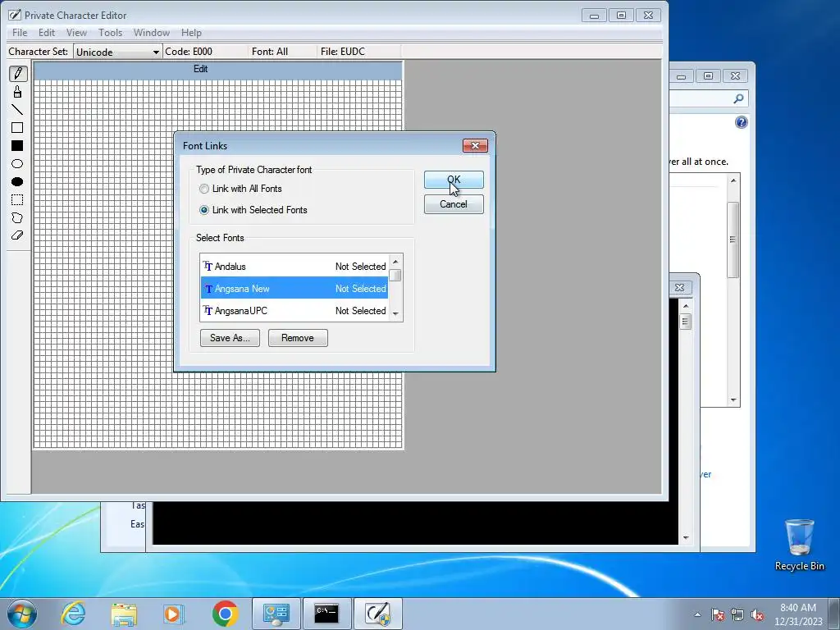840x630 pixels.
Task: Show hidden tray icons arrow
Action: (697, 615)
